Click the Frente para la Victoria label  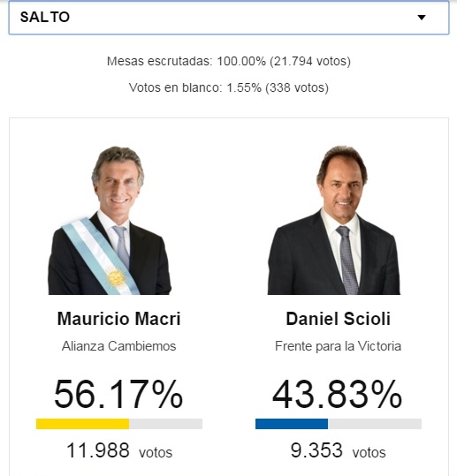tap(339, 346)
